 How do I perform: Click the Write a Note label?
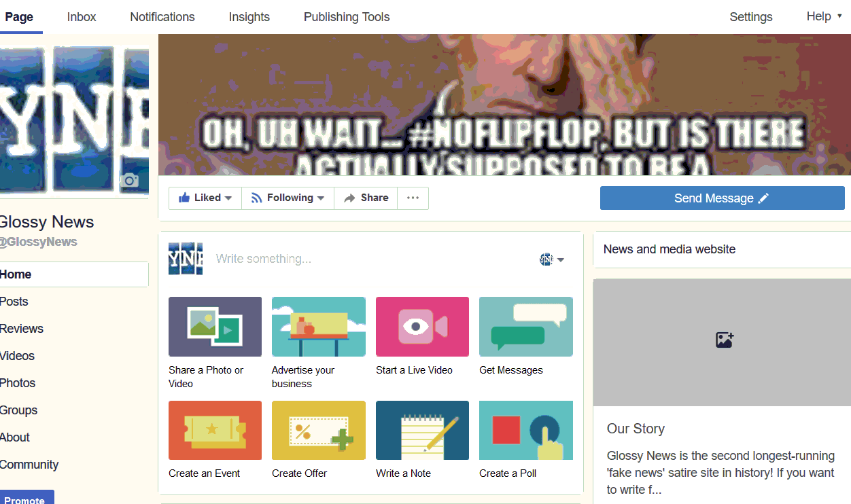403,473
